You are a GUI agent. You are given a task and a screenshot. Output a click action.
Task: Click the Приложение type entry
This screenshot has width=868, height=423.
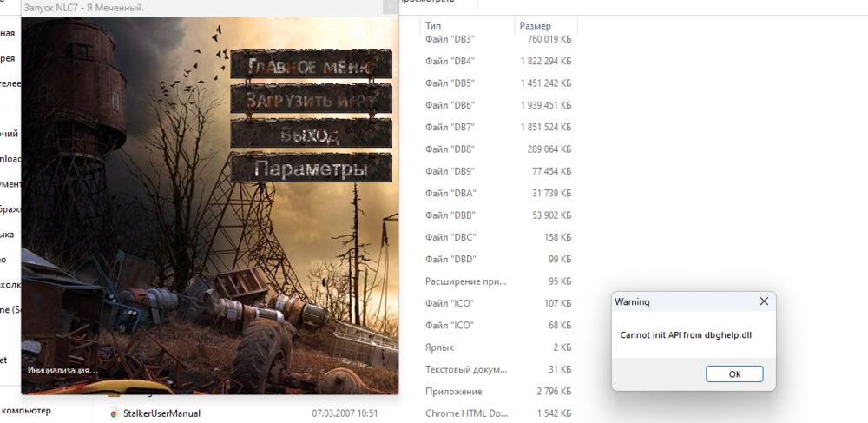[453, 392]
